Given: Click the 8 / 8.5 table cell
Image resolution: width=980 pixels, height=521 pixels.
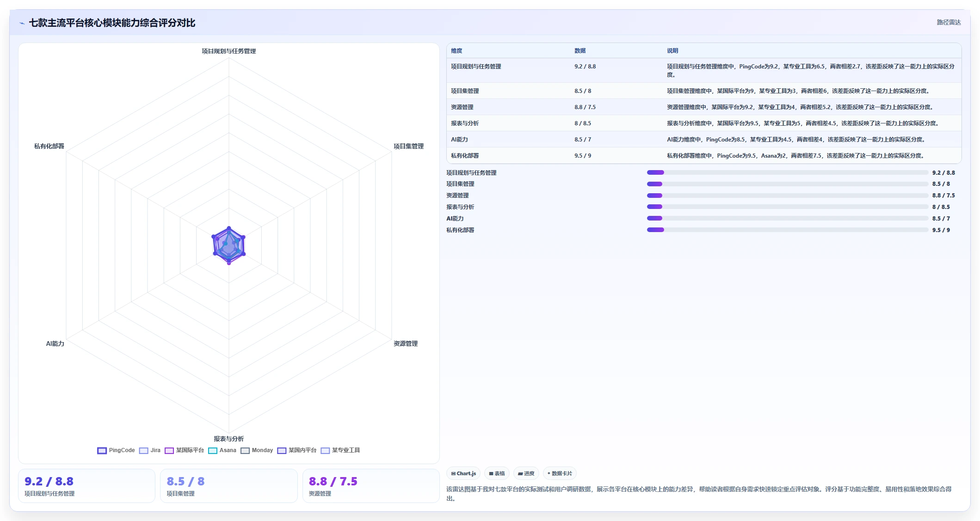Looking at the screenshot, I should (583, 123).
